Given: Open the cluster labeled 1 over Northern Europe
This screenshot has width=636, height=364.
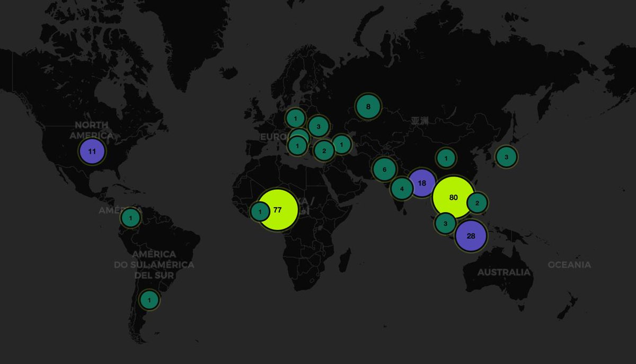Looking at the screenshot, I should (295, 118).
